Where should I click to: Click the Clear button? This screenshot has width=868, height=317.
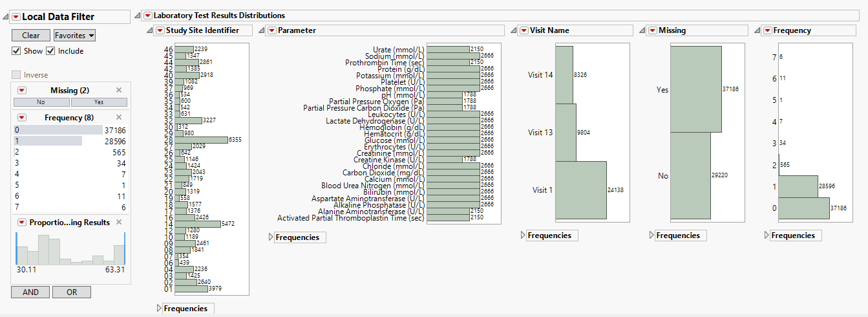coord(30,36)
